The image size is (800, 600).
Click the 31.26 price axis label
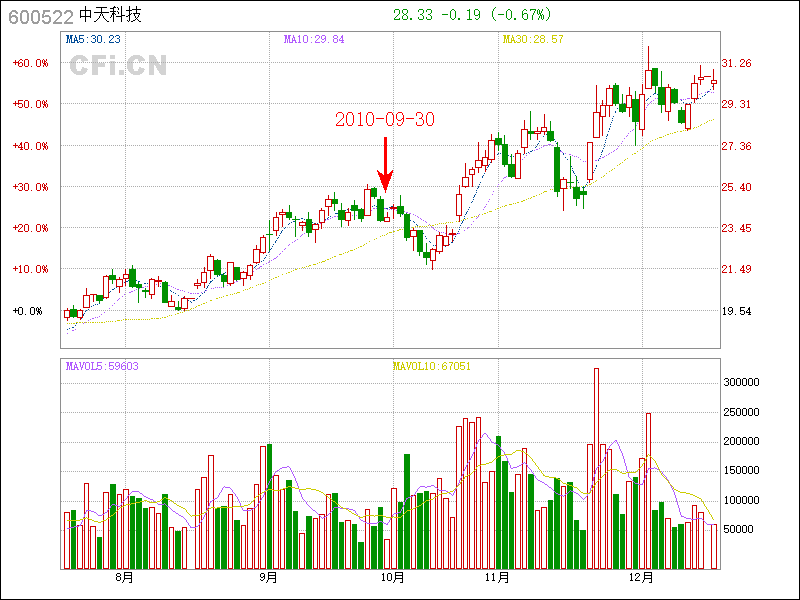coord(737,62)
